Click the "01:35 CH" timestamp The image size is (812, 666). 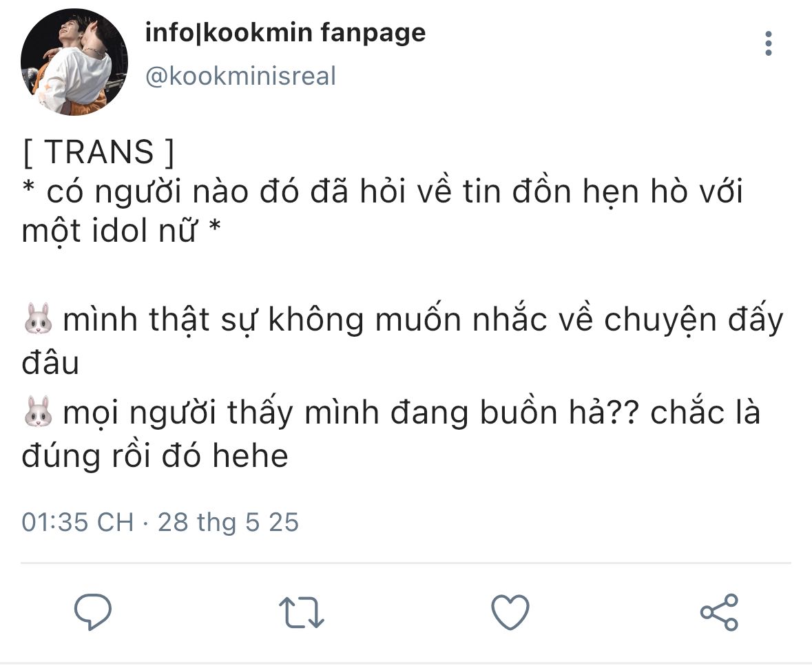click(77, 522)
